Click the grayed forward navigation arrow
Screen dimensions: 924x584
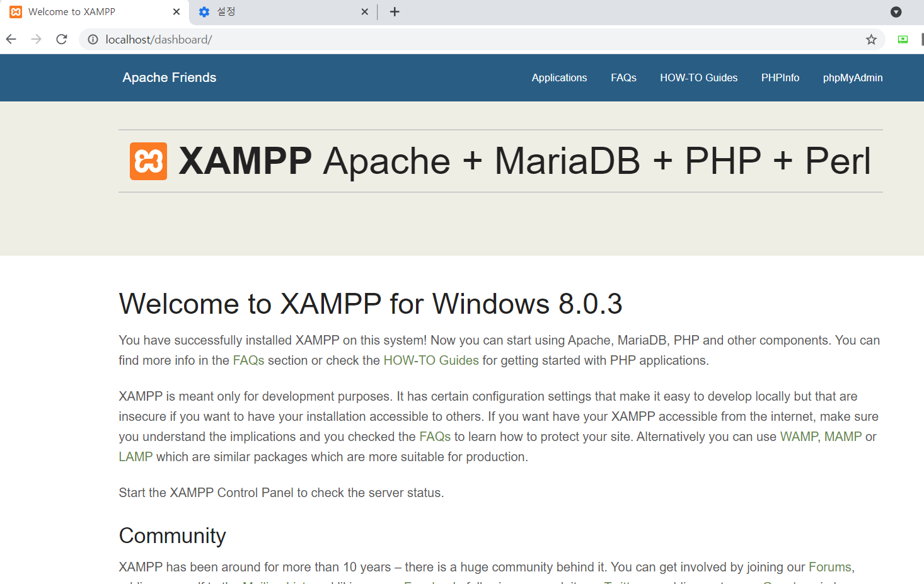[x=36, y=39]
